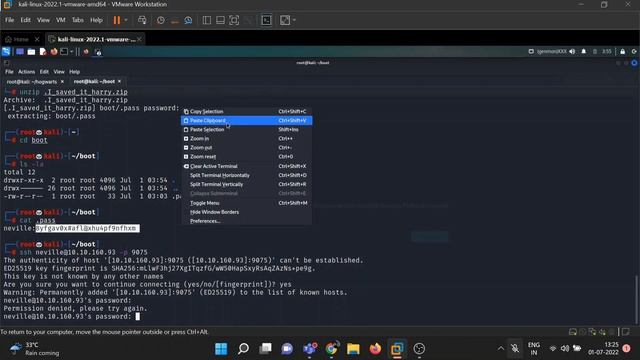Image resolution: width=640 pixels, height=360 pixels.
Task: Select Zoom reset from context menu
Action: (247, 156)
